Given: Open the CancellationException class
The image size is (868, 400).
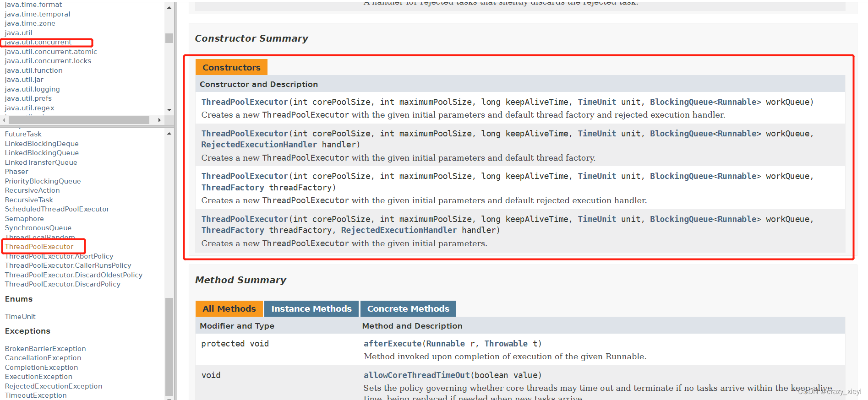Looking at the screenshot, I should coord(43,358).
